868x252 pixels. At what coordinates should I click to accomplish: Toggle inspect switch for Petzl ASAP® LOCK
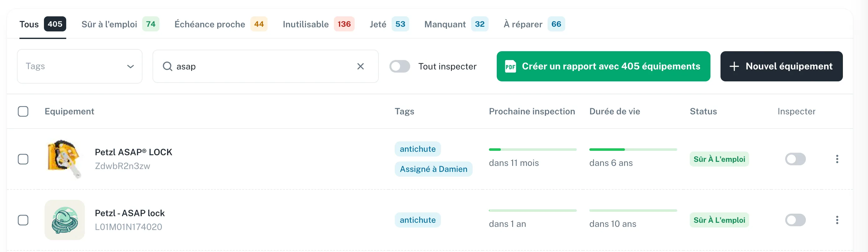coord(795,159)
